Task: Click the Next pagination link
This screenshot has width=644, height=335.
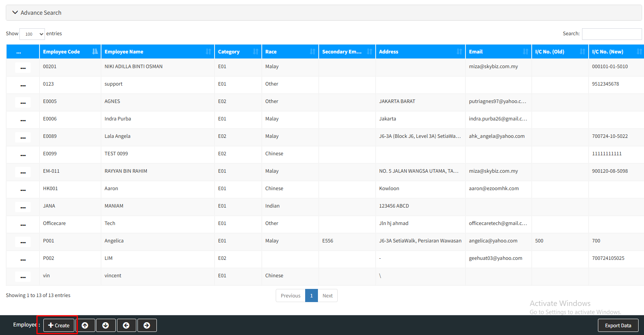Action: (328, 295)
